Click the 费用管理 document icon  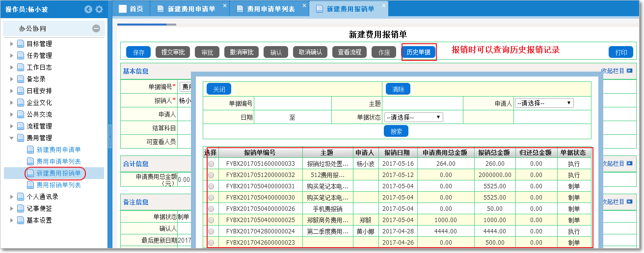tap(21, 138)
